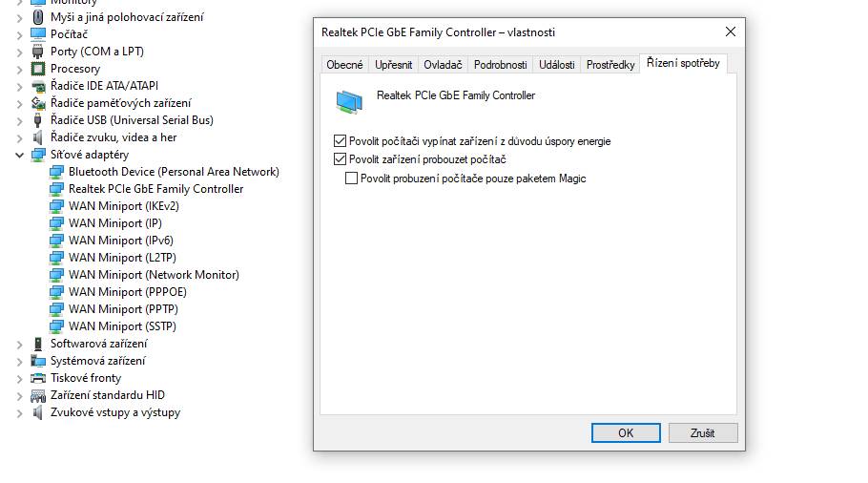Collapse the Síťové adaptéry tree node
The height and width of the screenshot is (483, 868).
(19, 155)
